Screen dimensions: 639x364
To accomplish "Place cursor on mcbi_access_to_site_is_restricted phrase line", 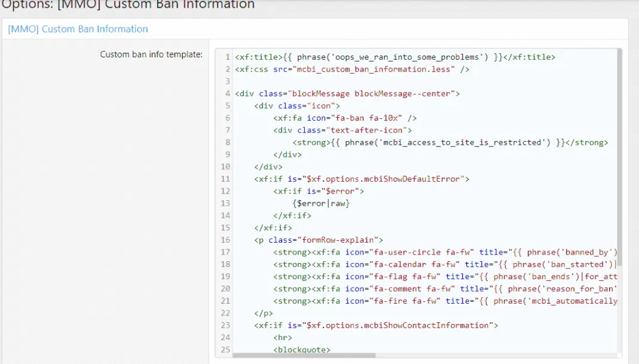I will tap(450, 142).
